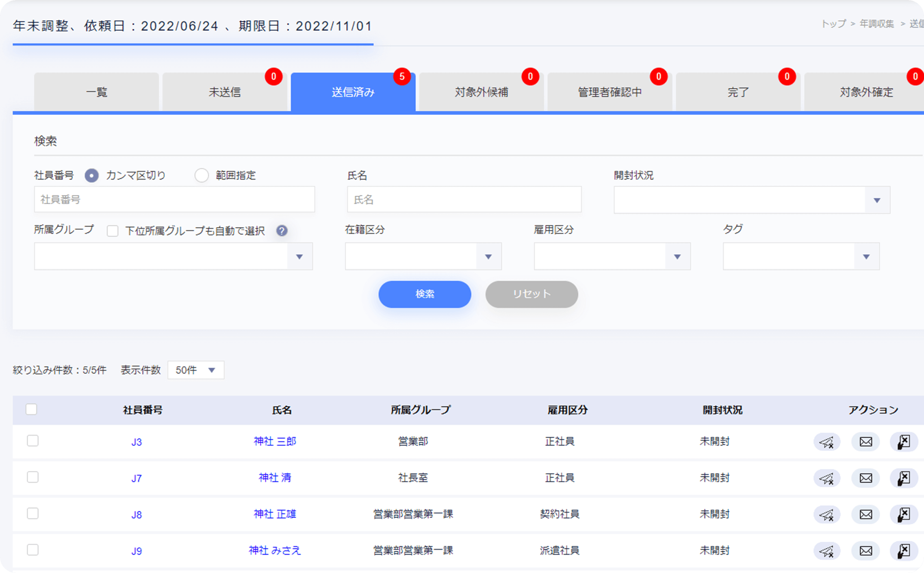
Task: Open the 開封状況 dropdown
Action: point(751,200)
